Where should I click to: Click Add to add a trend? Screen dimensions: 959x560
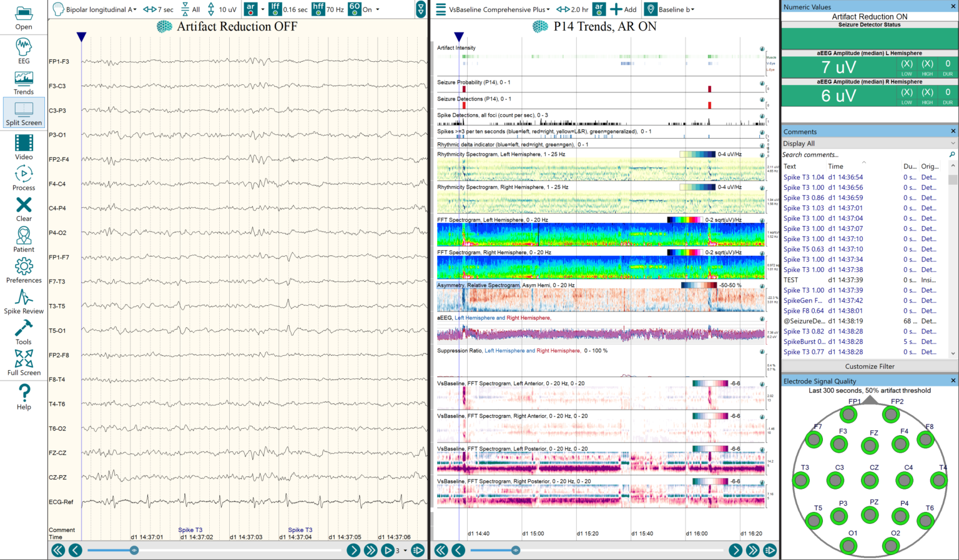pyautogui.click(x=623, y=9)
